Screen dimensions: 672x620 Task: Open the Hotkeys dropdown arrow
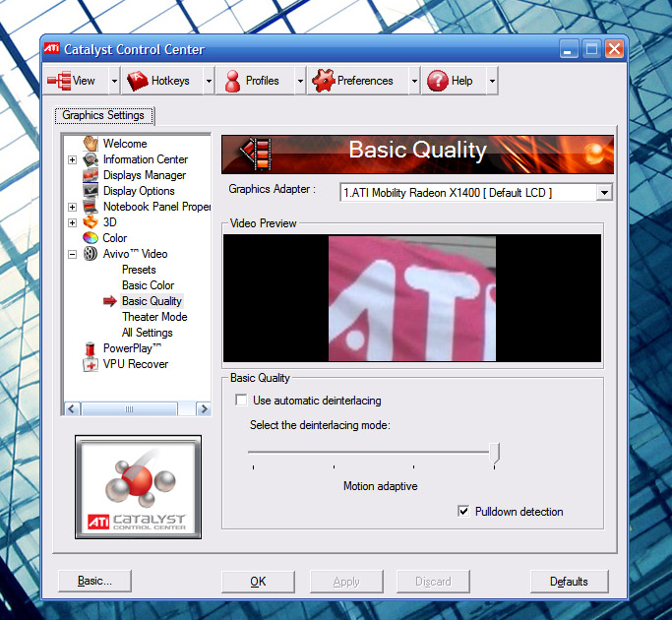click(209, 81)
